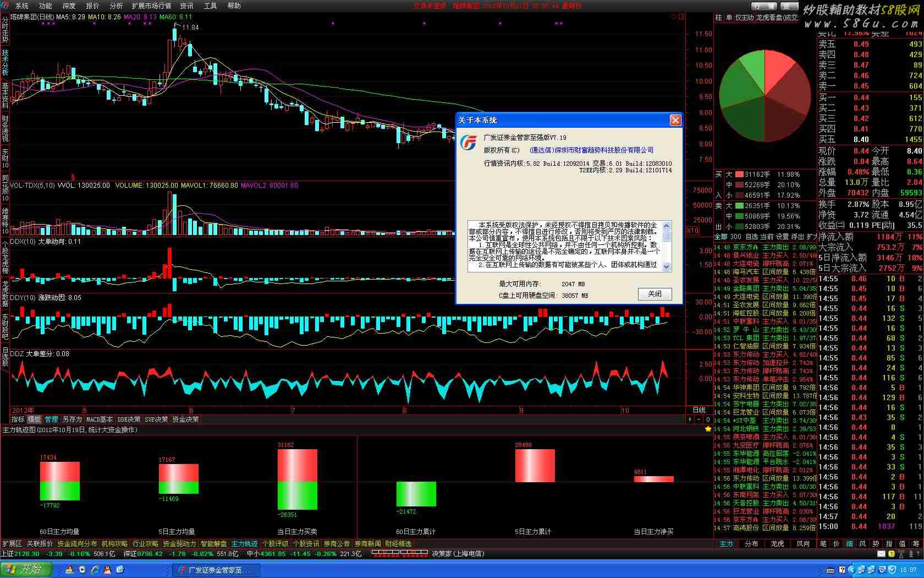Click the QQ penguin quick launch icon
The image size is (924, 578).
point(107,570)
